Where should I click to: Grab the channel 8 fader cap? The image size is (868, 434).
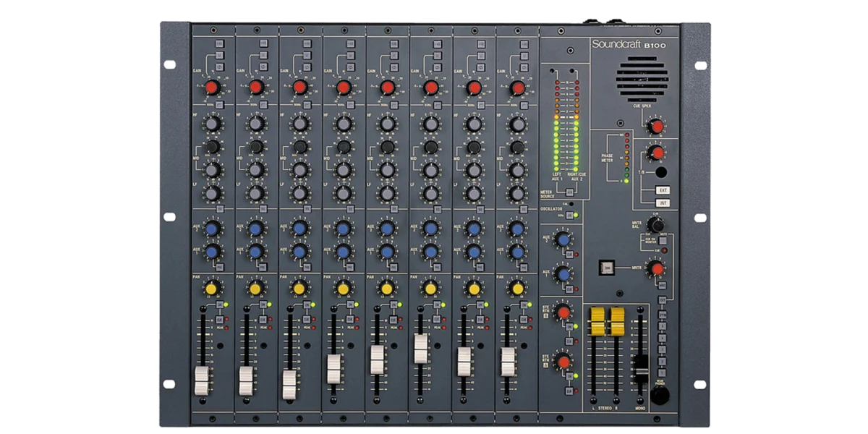[x=509, y=361]
